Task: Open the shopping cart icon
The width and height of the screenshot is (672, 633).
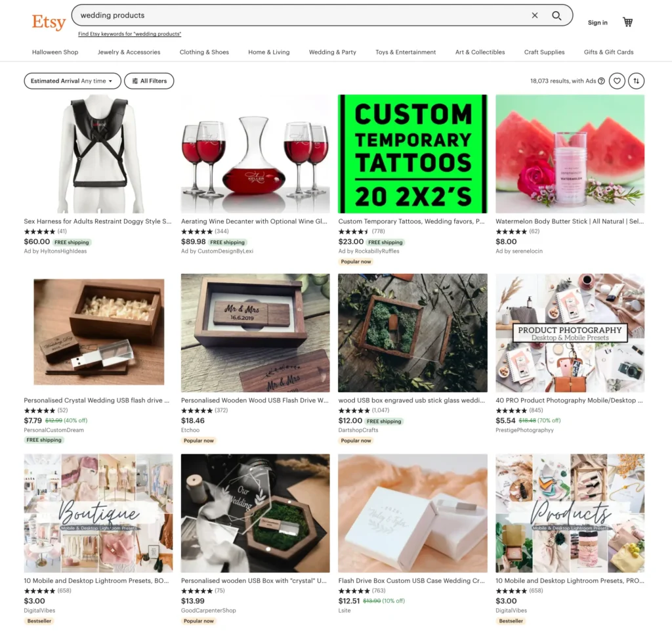Action: pyautogui.click(x=627, y=22)
